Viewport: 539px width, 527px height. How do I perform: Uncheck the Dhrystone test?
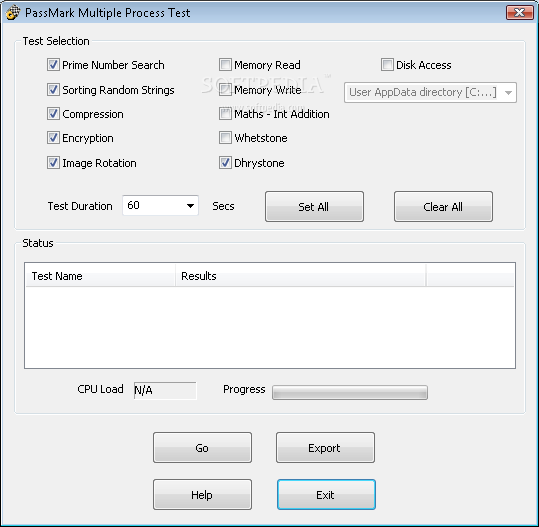click(225, 163)
